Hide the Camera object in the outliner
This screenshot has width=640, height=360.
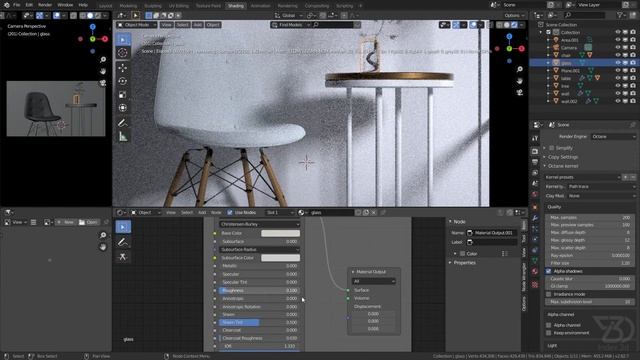[x=618, y=48]
